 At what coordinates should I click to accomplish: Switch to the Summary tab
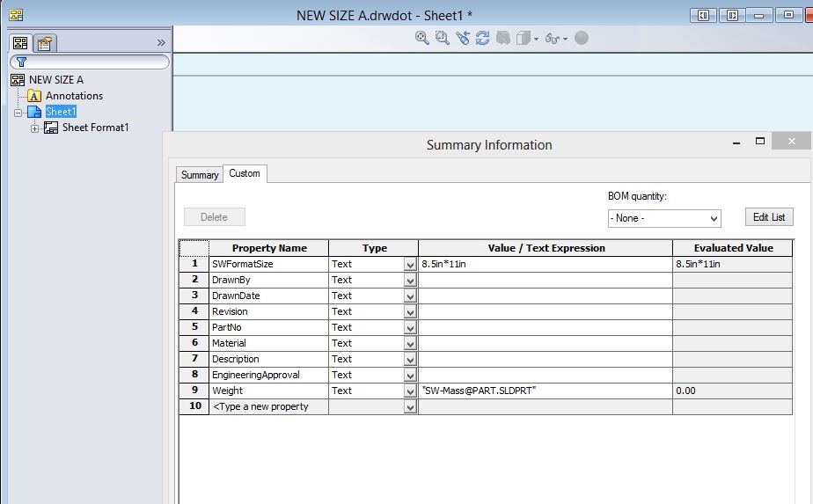click(200, 175)
